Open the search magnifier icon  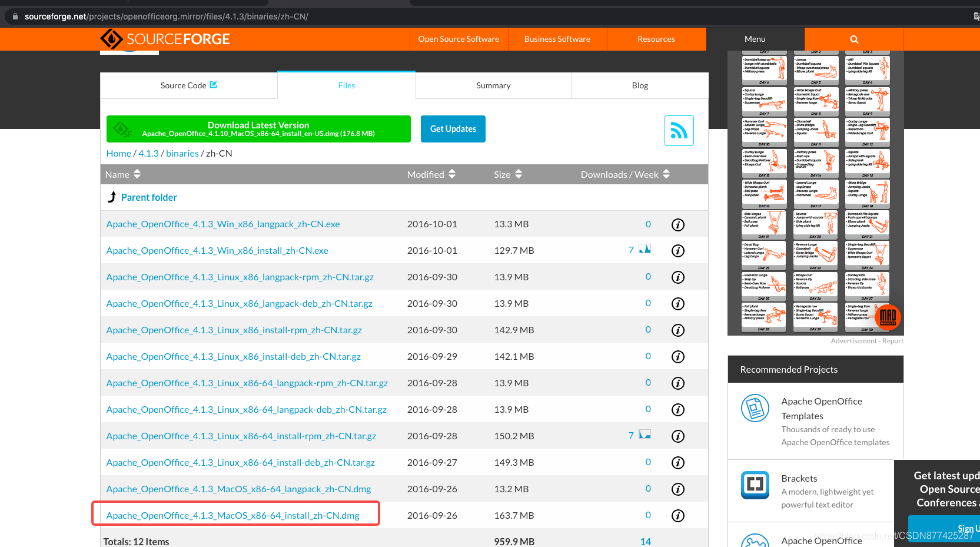[854, 39]
